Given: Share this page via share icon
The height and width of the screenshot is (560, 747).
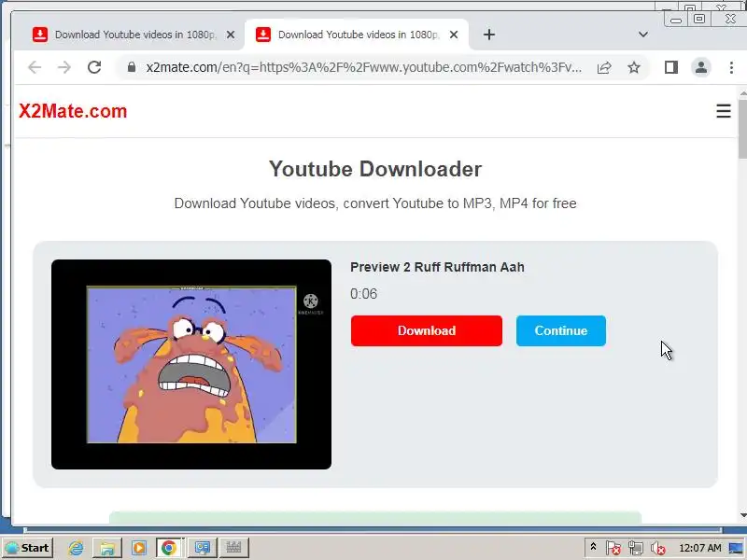Looking at the screenshot, I should pyautogui.click(x=604, y=67).
